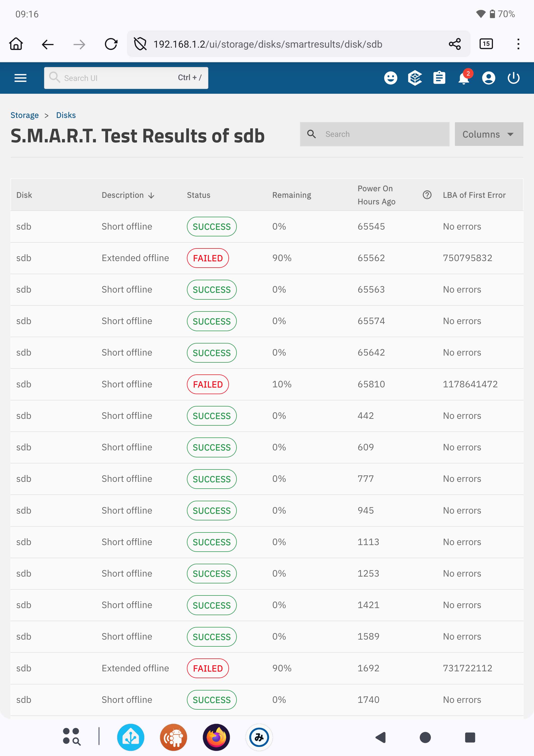Open the alerts bell notifications
534x756 pixels.
463,79
